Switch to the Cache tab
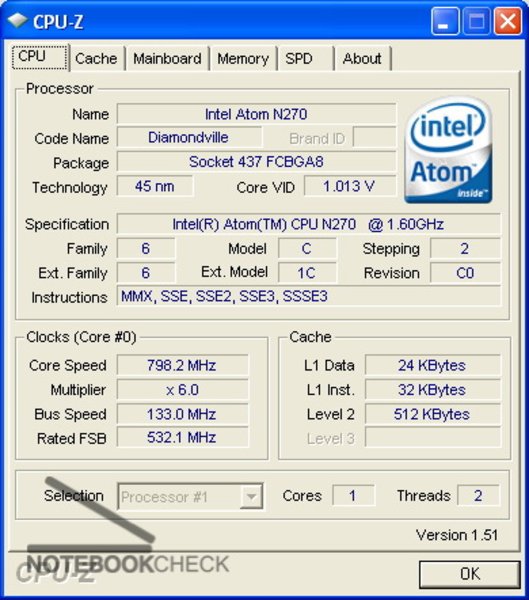 97,59
